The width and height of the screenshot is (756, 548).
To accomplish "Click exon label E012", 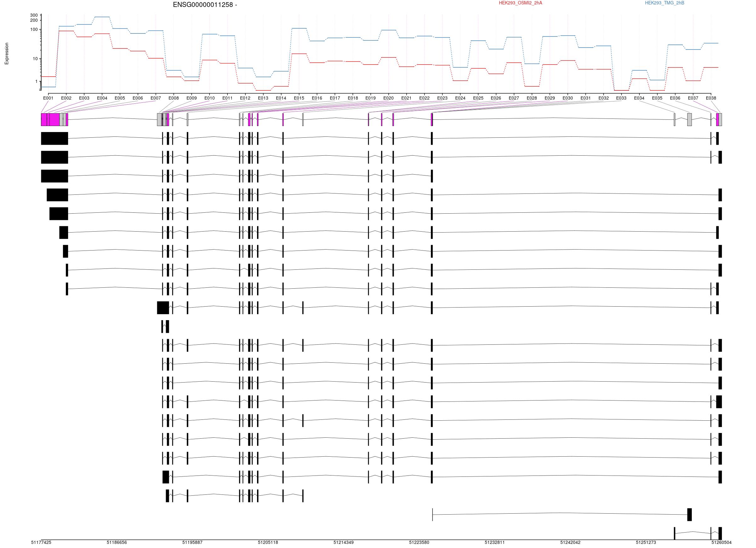I will click(245, 98).
